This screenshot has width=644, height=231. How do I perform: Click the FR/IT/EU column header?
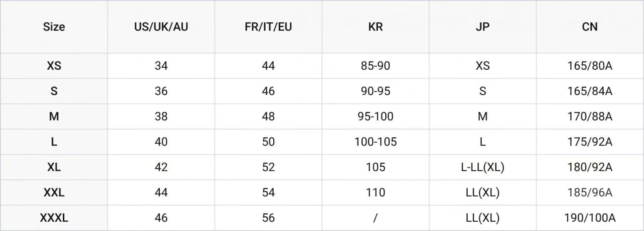coord(268,27)
